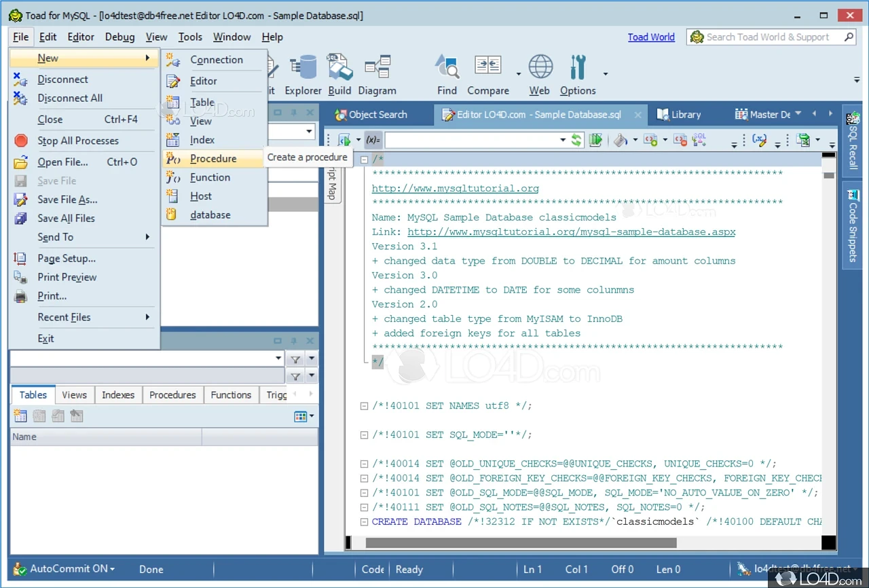Open the Toad World link
The image size is (869, 588).
(650, 37)
